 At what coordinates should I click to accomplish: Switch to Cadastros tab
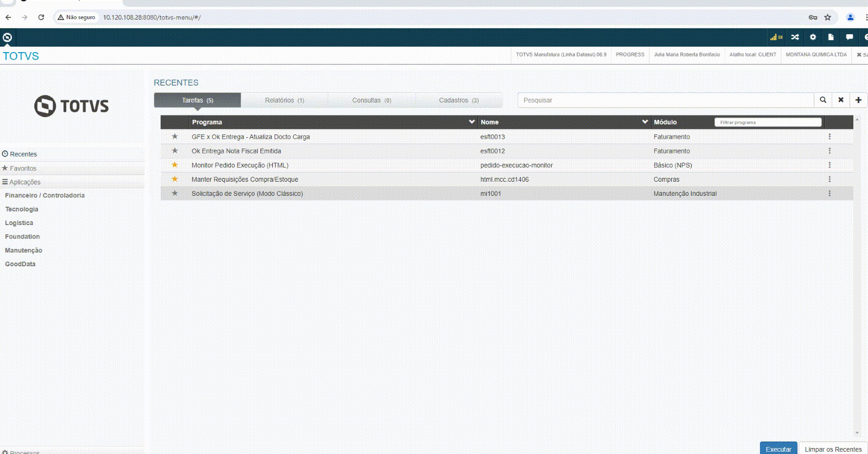point(458,100)
